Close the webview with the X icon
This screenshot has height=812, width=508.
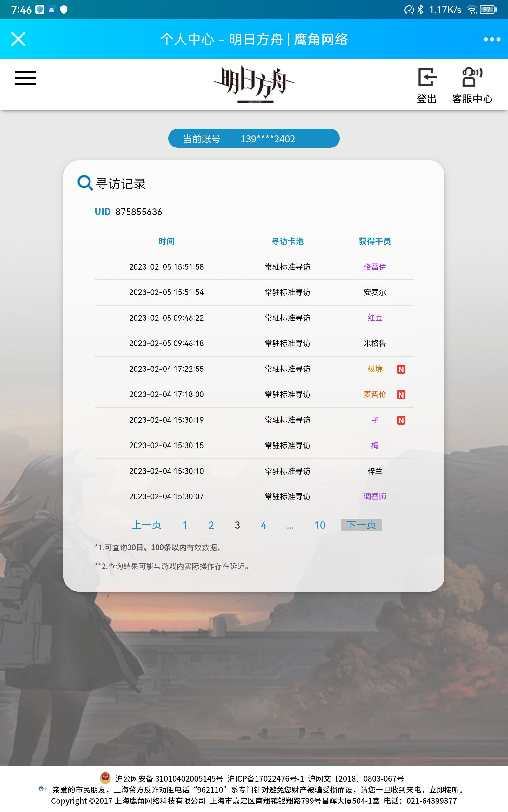point(18,39)
